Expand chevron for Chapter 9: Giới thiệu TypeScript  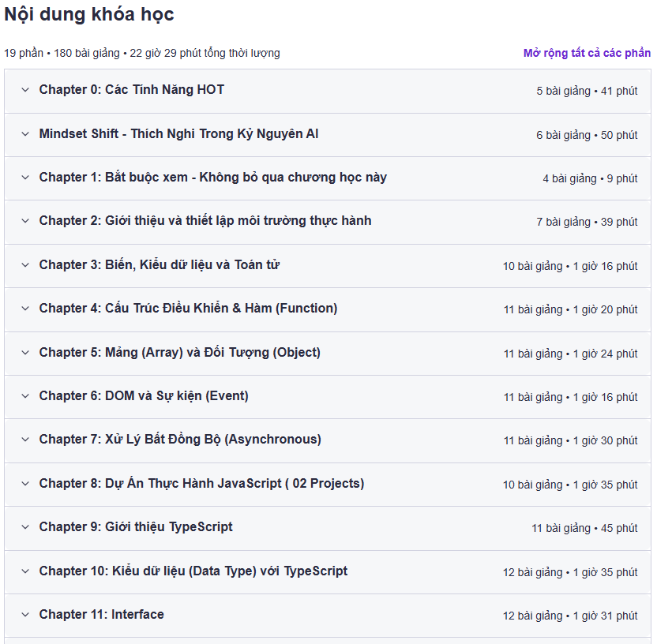pyautogui.click(x=25, y=526)
